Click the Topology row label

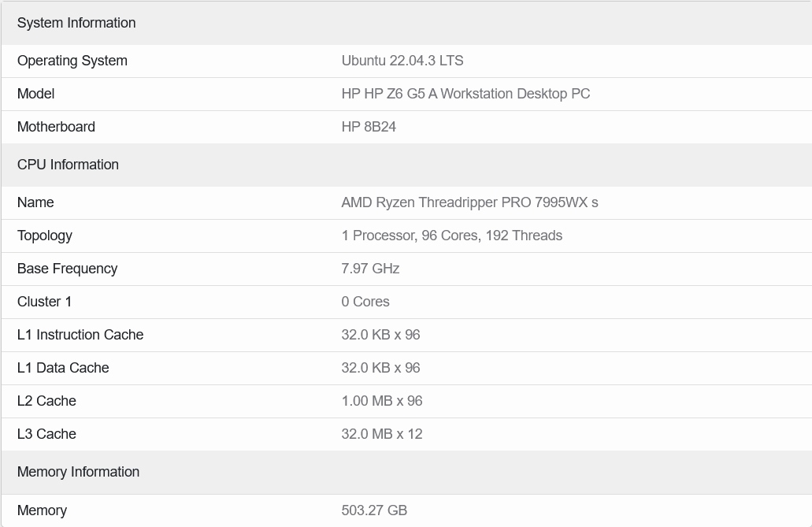44,236
